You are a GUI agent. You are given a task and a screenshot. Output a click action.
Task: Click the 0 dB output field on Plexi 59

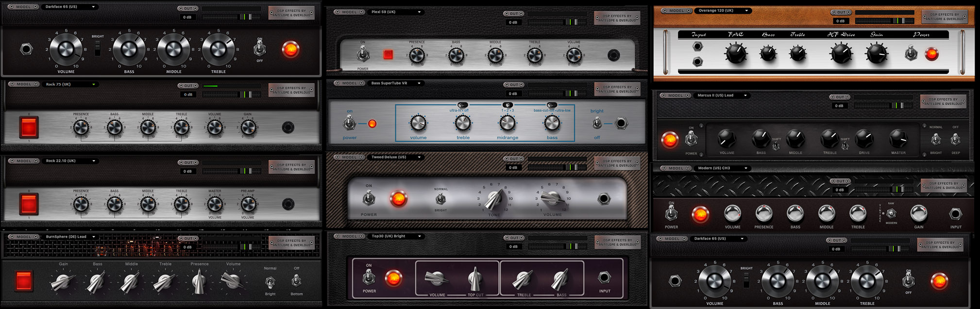[513, 22]
